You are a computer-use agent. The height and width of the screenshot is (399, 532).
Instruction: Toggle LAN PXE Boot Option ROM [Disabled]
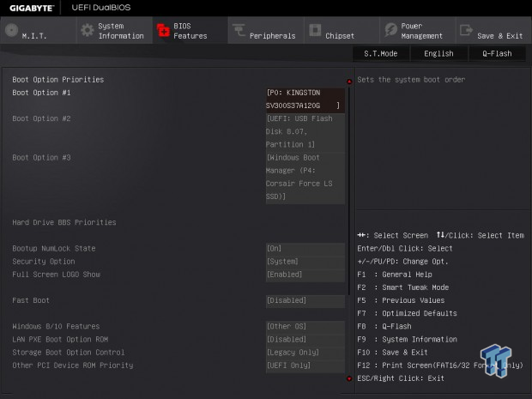click(x=305, y=340)
